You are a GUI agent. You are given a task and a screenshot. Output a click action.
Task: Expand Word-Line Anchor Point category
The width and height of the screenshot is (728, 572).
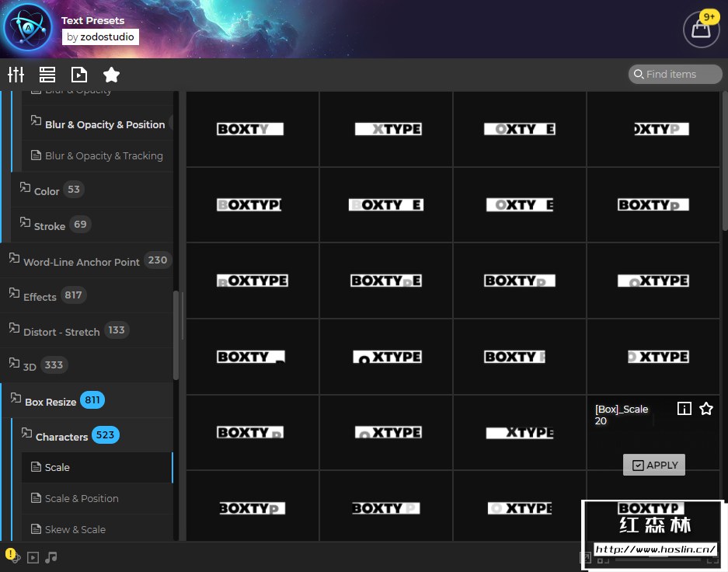point(87,261)
